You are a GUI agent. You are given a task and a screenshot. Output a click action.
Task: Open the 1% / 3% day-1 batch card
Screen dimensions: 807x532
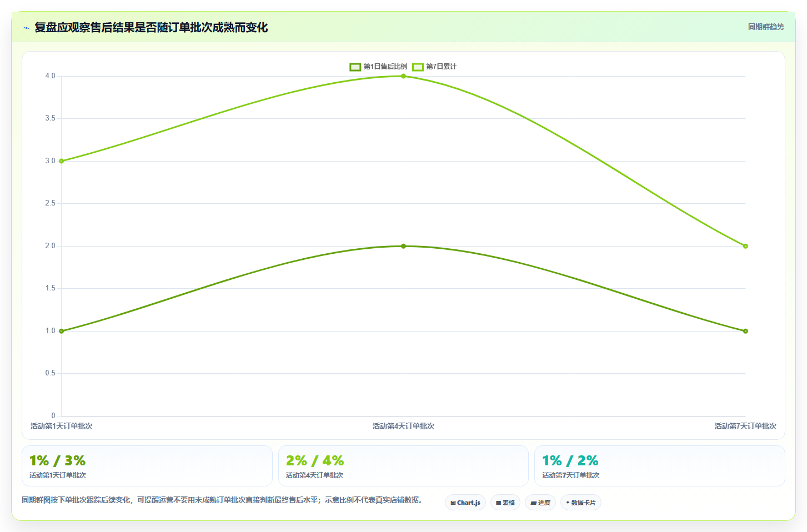tap(147, 466)
